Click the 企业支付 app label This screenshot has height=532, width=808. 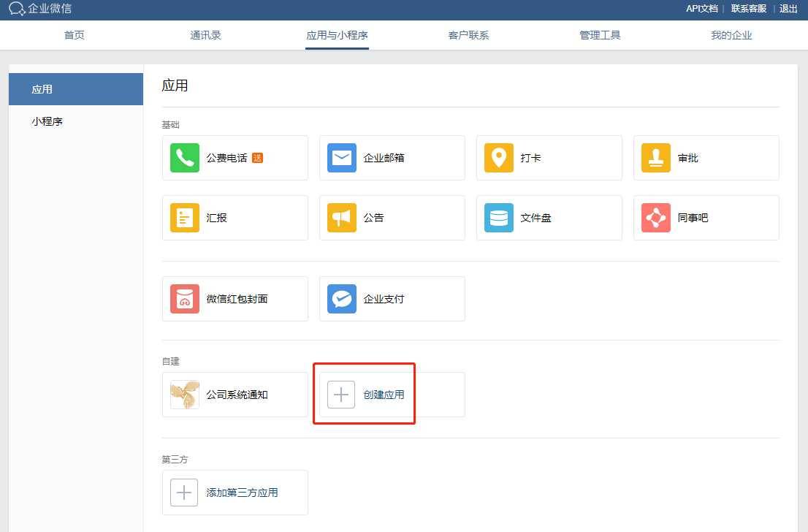point(384,299)
